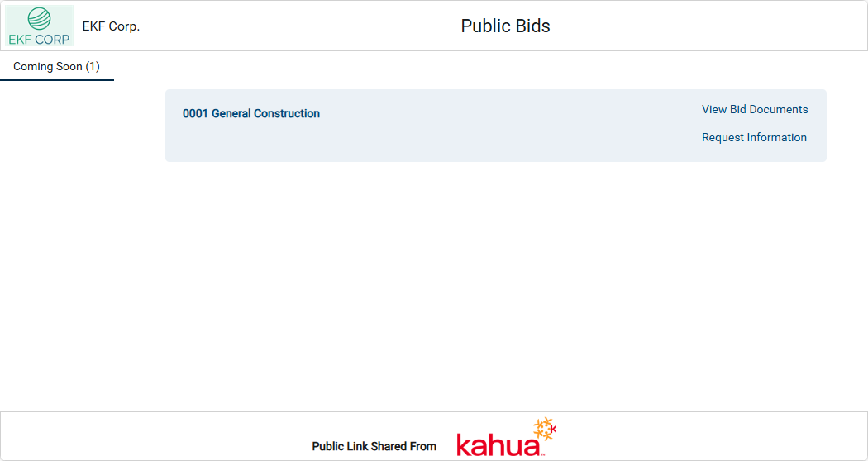Screen dimensions: 868x461
Task: Click the "(1)" count on the Coming Soon tab
Action: (93, 67)
